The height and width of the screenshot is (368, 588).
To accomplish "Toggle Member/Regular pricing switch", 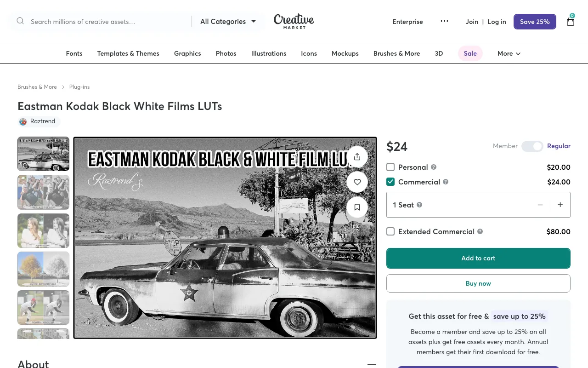I will 532,146.
